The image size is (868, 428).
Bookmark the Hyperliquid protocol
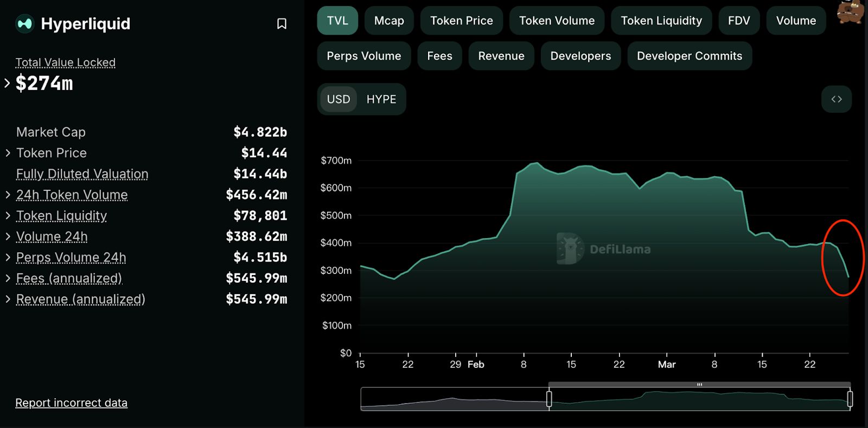(x=282, y=24)
